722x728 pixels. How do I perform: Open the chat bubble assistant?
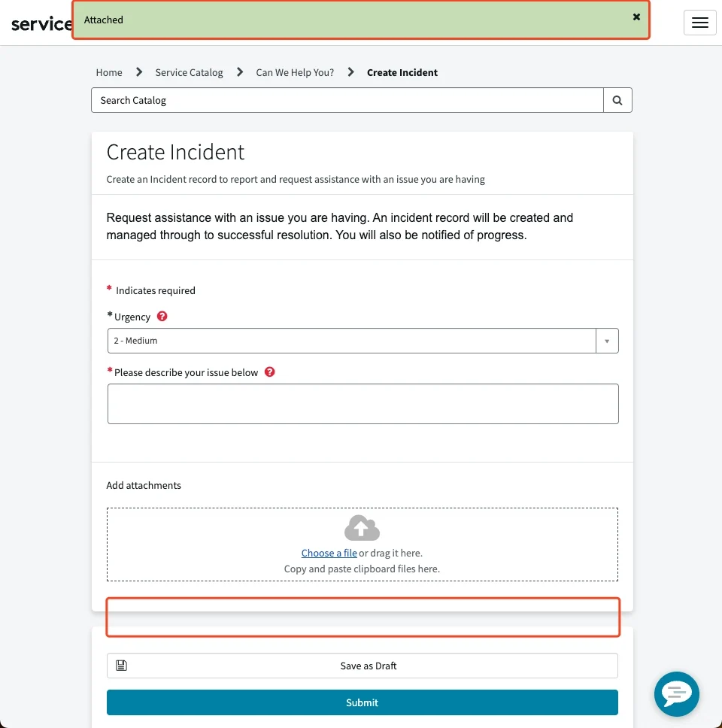click(x=676, y=693)
